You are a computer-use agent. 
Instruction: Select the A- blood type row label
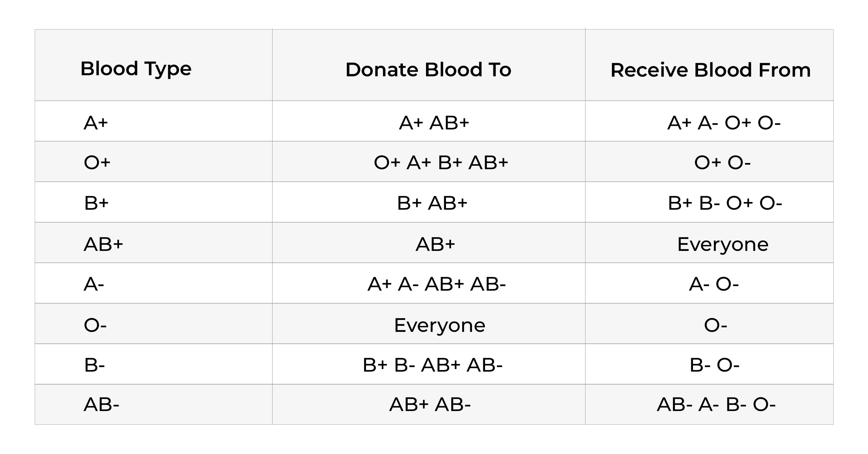[x=94, y=284]
